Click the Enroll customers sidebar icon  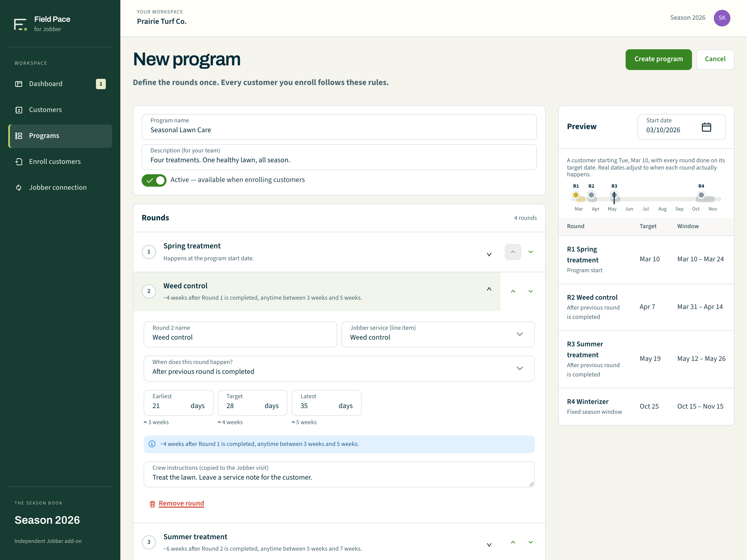(x=19, y=162)
